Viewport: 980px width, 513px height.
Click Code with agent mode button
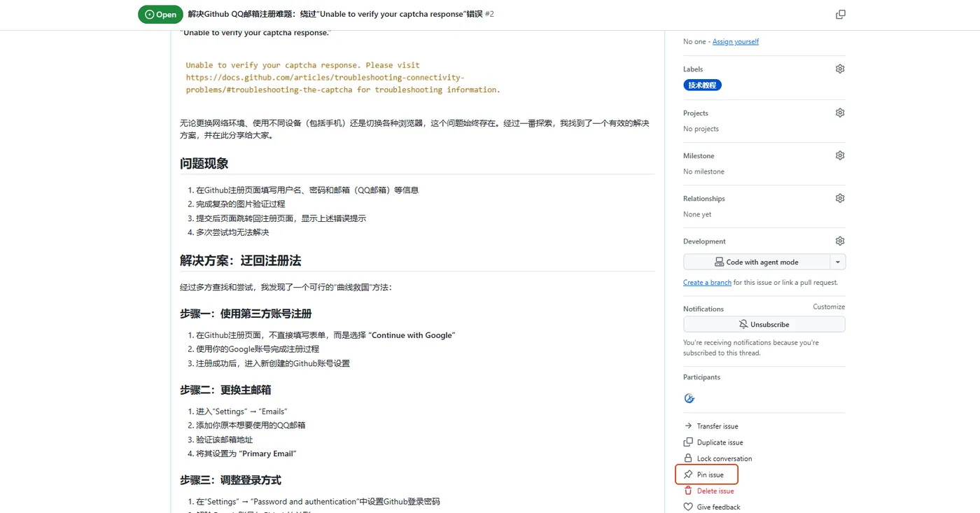[756, 262]
